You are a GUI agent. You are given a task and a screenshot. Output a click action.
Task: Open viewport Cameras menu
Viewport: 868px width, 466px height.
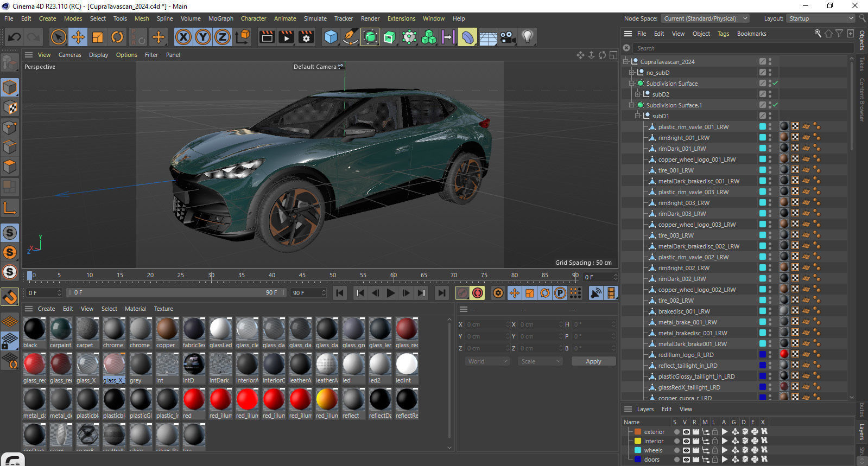[69, 55]
